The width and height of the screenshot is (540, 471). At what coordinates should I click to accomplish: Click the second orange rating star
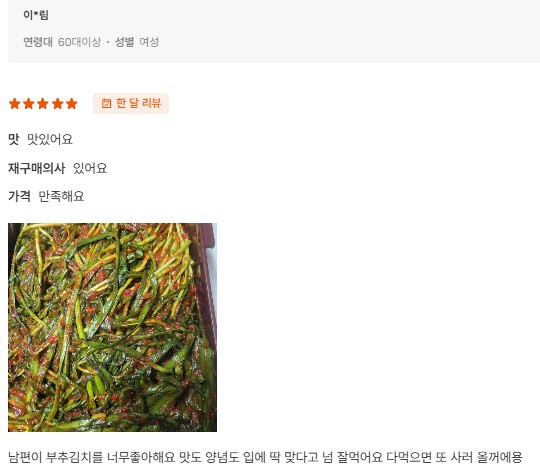[29, 103]
